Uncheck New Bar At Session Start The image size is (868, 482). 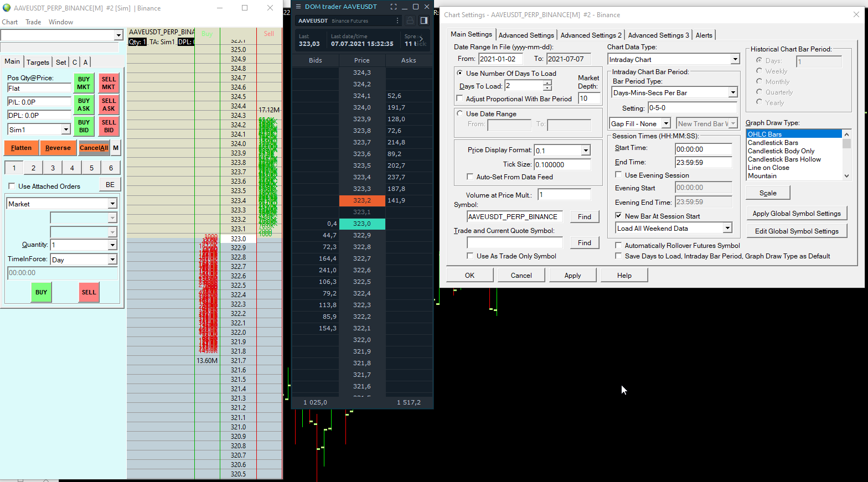618,216
